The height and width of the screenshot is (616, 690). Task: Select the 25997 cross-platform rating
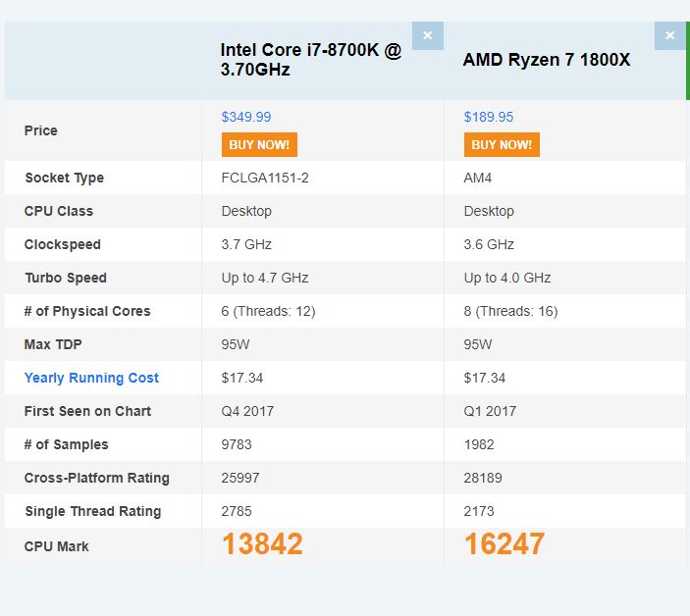click(x=240, y=478)
